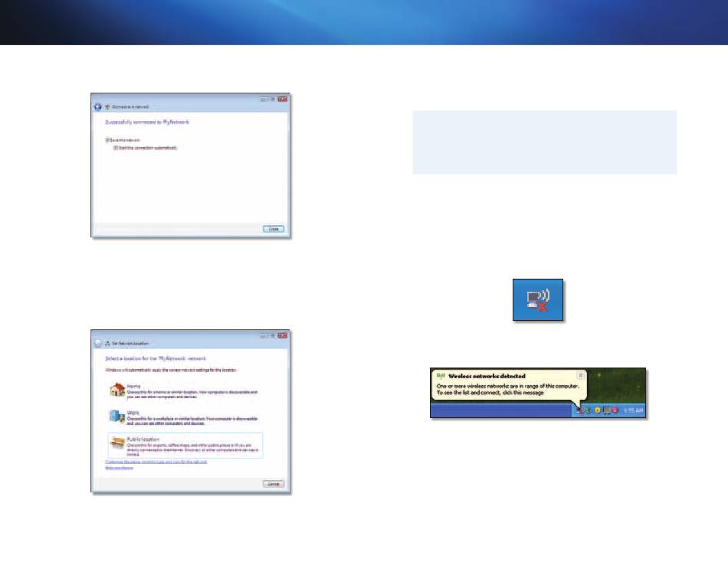Click the yellow round tray icon
Image resolution: width=728 pixels, height=562 pixels.
[x=598, y=410]
